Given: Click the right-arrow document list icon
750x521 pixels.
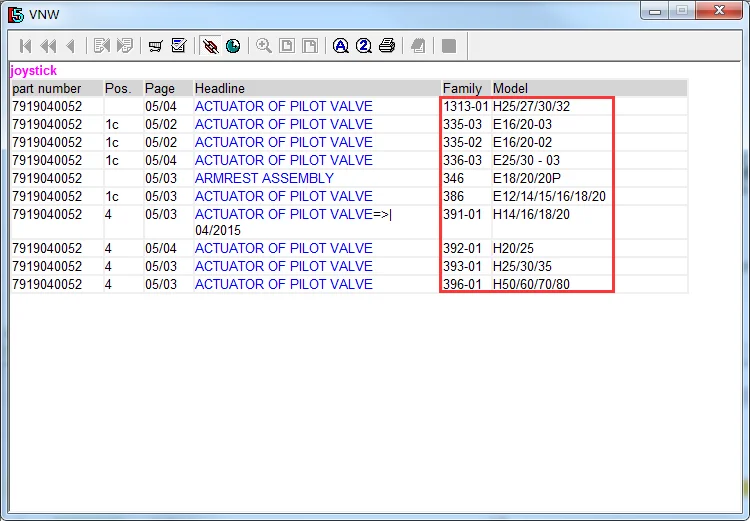Looking at the screenshot, I should (125, 46).
